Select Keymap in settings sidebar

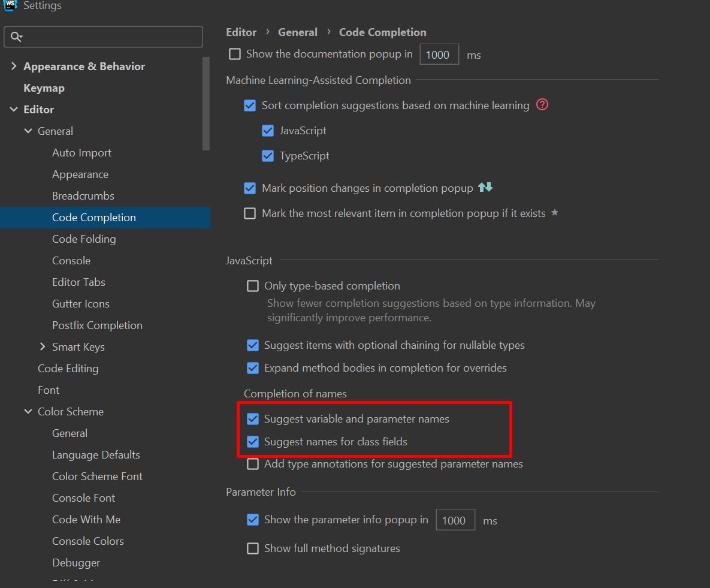[44, 88]
